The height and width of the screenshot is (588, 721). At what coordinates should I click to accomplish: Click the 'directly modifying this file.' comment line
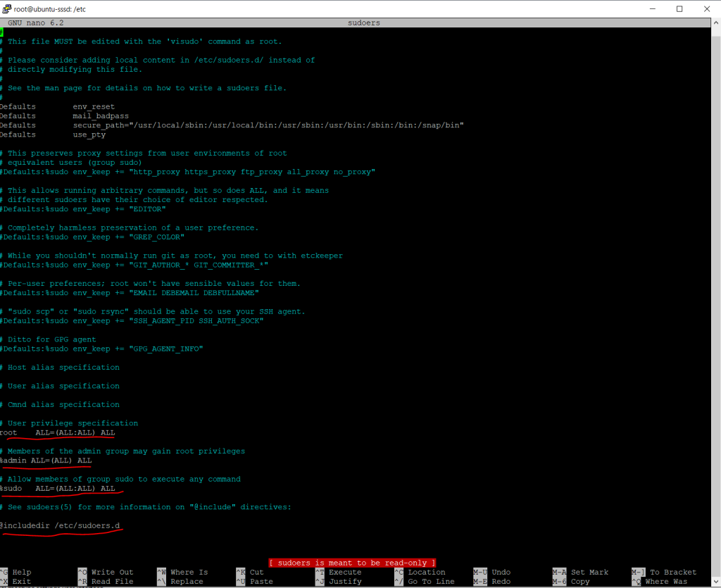coord(71,70)
